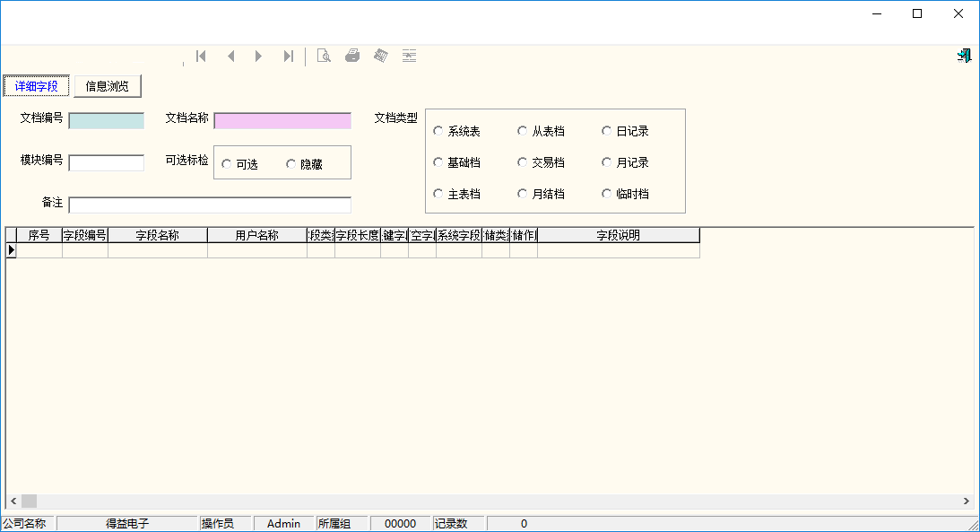This screenshot has width=980, height=532.
Task: Switch to 信息浏览 tab
Action: click(x=108, y=86)
